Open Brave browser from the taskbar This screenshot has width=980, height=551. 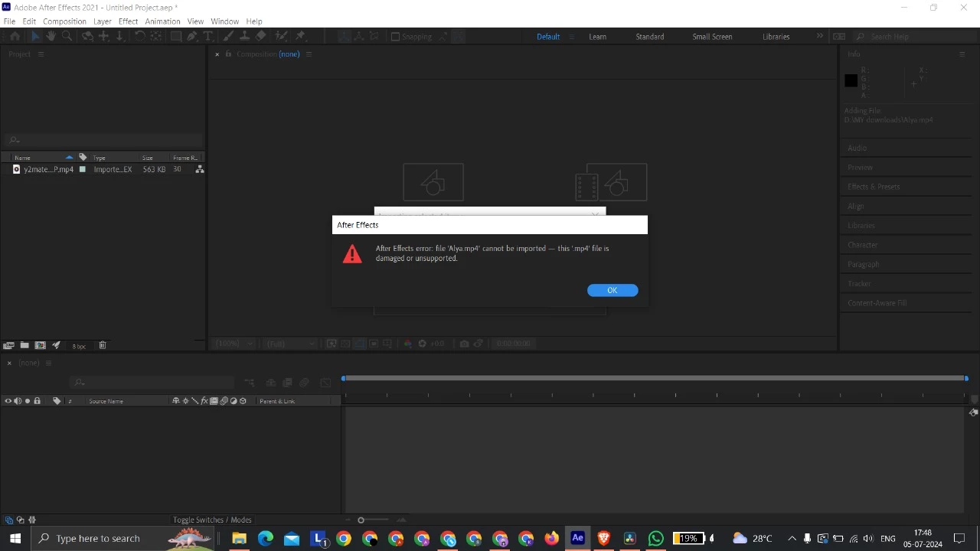(x=603, y=538)
